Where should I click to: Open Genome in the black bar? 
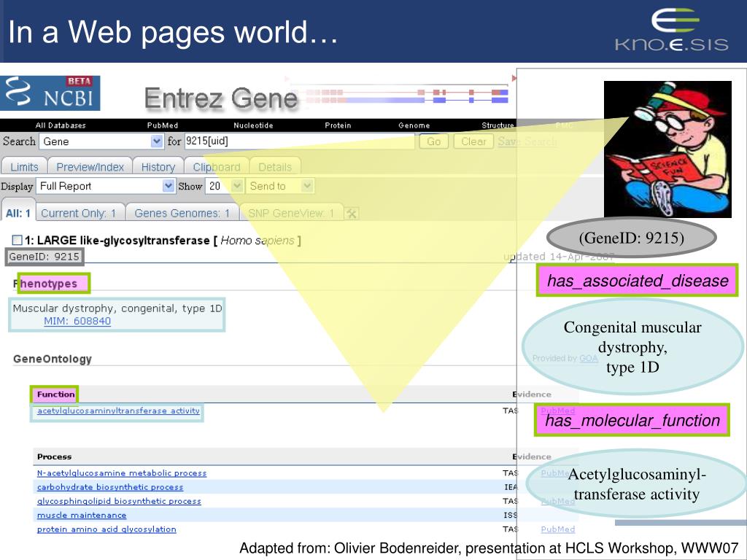pyautogui.click(x=414, y=125)
